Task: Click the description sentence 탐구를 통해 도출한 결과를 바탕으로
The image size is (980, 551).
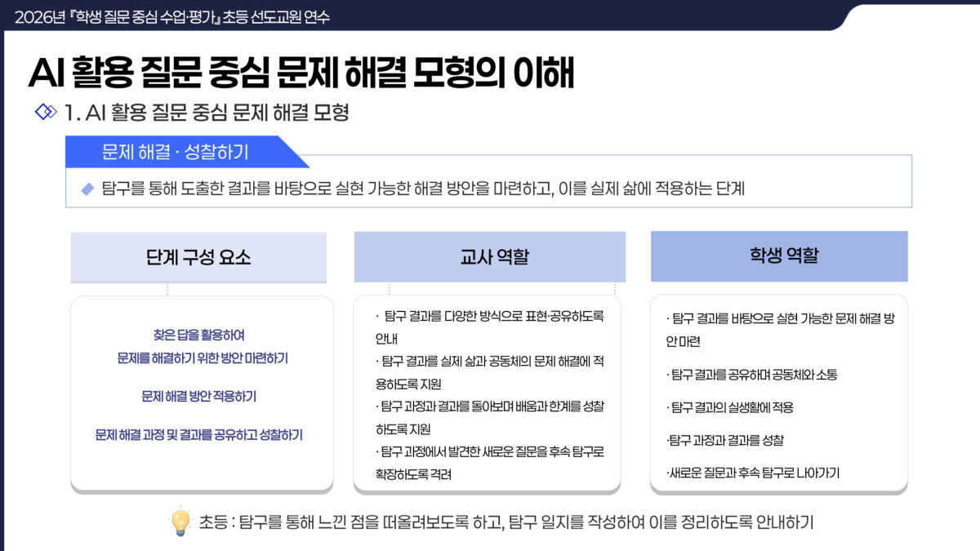Action: point(423,189)
